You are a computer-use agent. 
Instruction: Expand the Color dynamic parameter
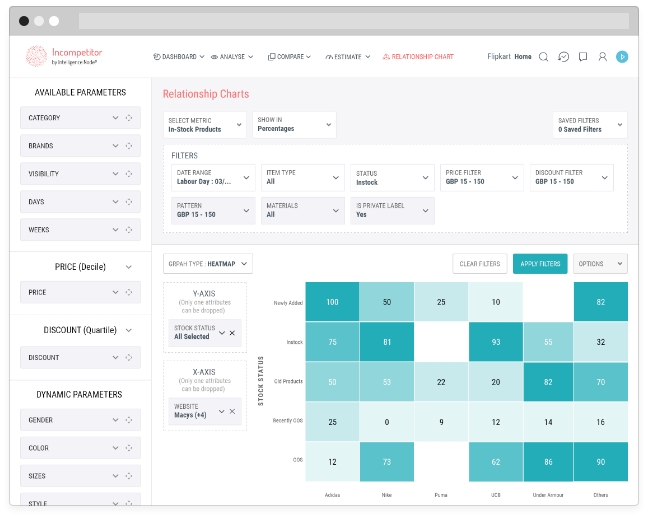coord(115,448)
